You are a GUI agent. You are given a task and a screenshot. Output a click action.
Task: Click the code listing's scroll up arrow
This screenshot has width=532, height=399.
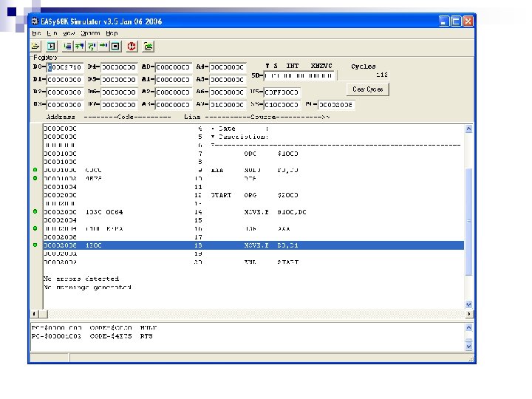[x=468, y=129]
